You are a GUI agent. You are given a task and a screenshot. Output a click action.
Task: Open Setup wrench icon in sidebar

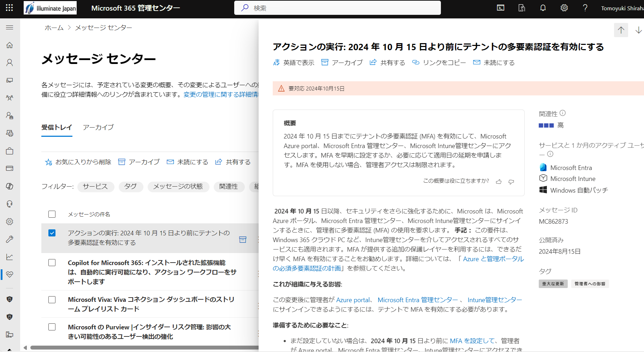pos(10,239)
